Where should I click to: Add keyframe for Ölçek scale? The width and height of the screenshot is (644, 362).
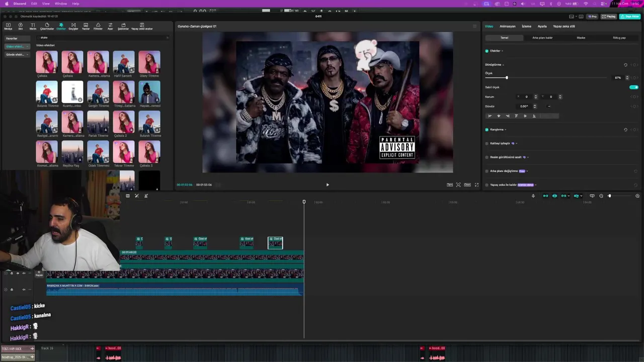tap(635, 78)
